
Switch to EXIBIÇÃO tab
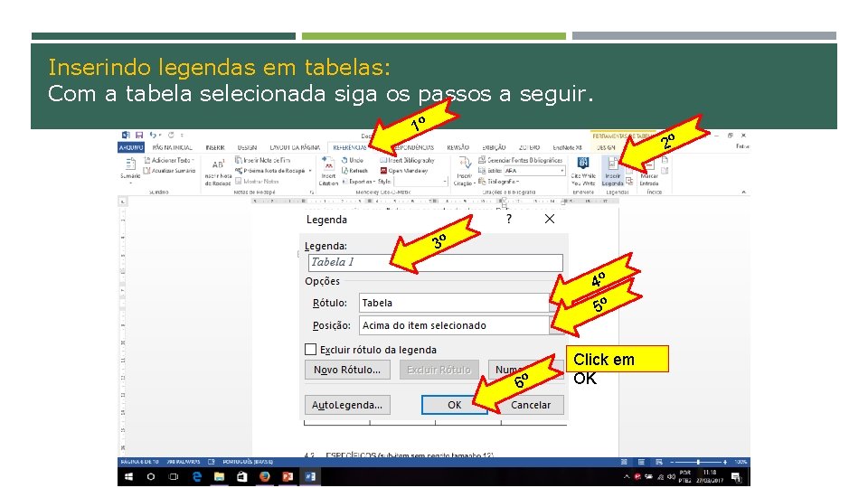pyautogui.click(x=494, y=147)
